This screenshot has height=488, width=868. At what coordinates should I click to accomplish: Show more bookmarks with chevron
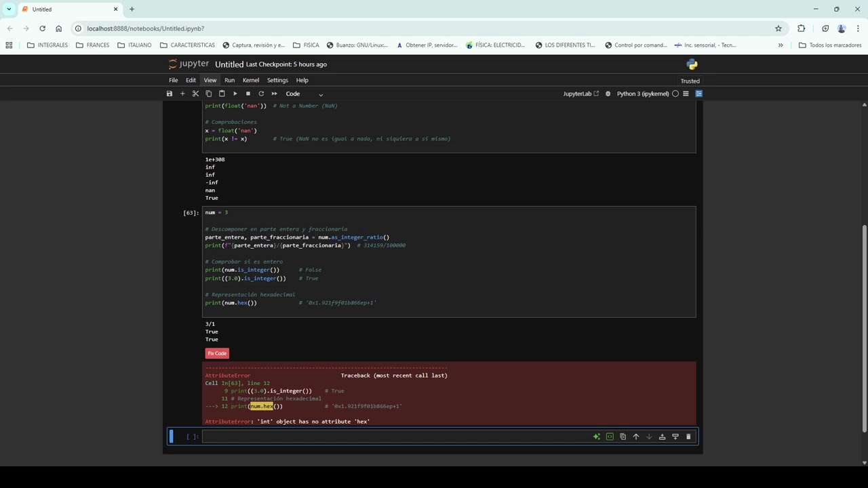tap(781, 45)
